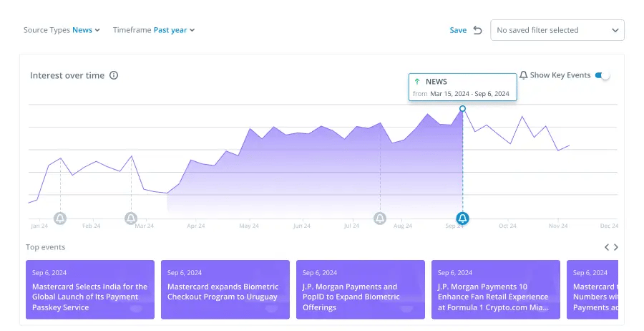Click the bell icon next to Show Key Events

[x=523, y=75]
